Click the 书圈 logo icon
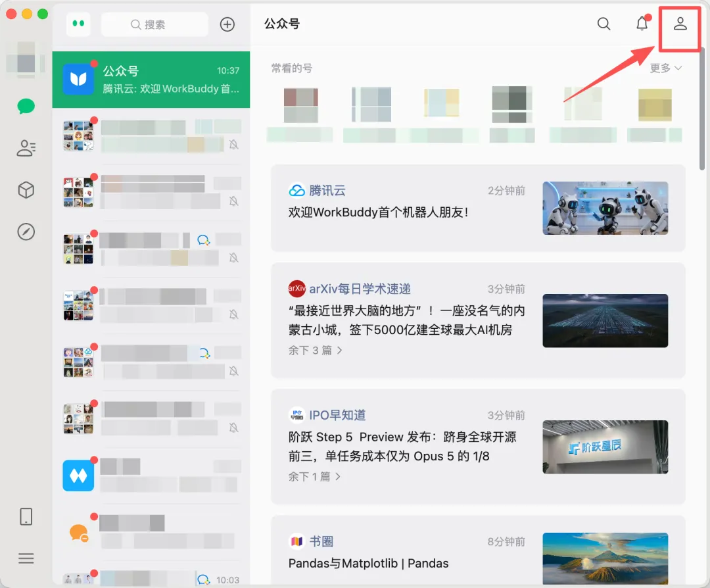Viewport: 710px width, 588px height. click(297, 541)
